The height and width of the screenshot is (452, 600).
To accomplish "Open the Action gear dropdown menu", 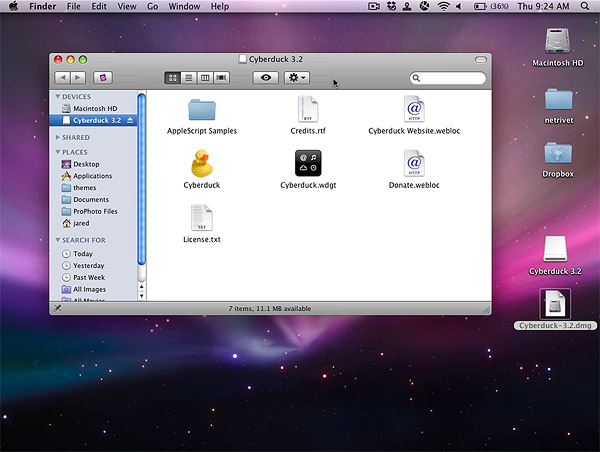I will (297, 78).
